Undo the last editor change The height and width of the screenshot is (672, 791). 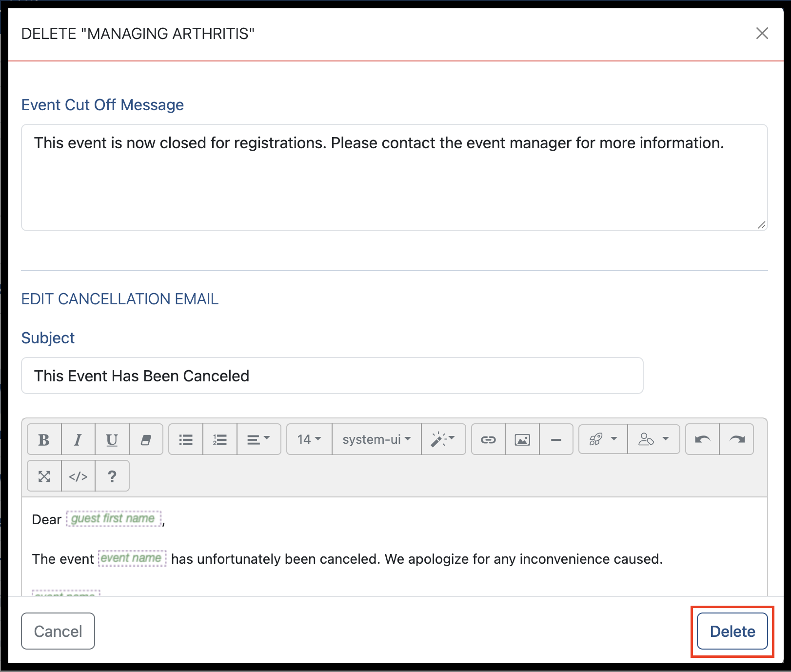pyautogui.click(x=702, y=439)
